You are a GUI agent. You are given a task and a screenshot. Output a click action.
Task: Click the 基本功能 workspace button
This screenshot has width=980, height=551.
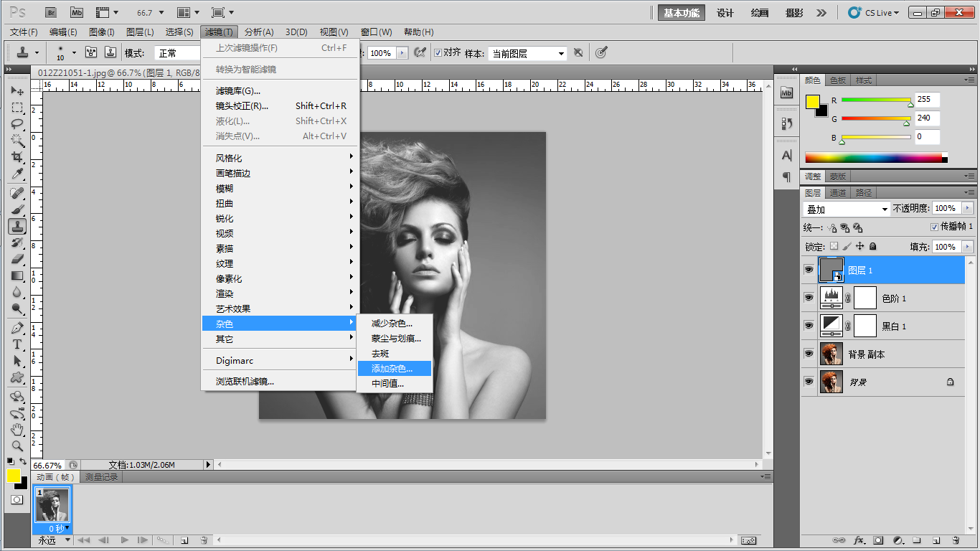(681, 13)
